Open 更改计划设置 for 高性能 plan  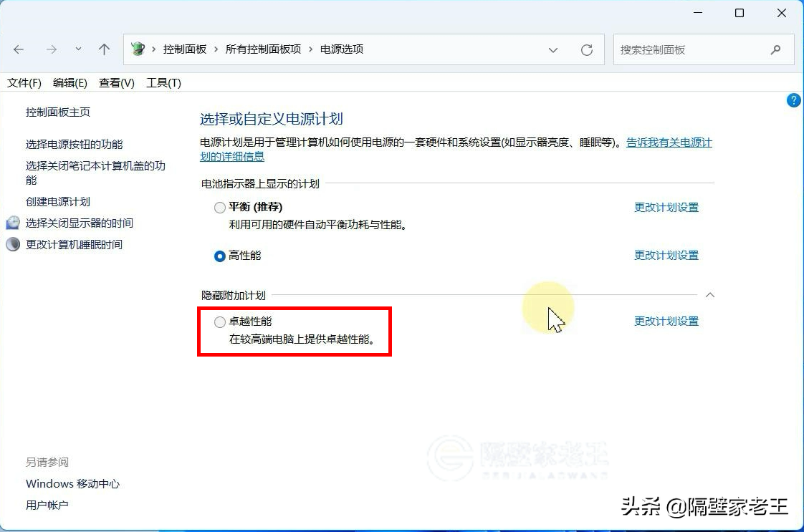click(666, 255)
